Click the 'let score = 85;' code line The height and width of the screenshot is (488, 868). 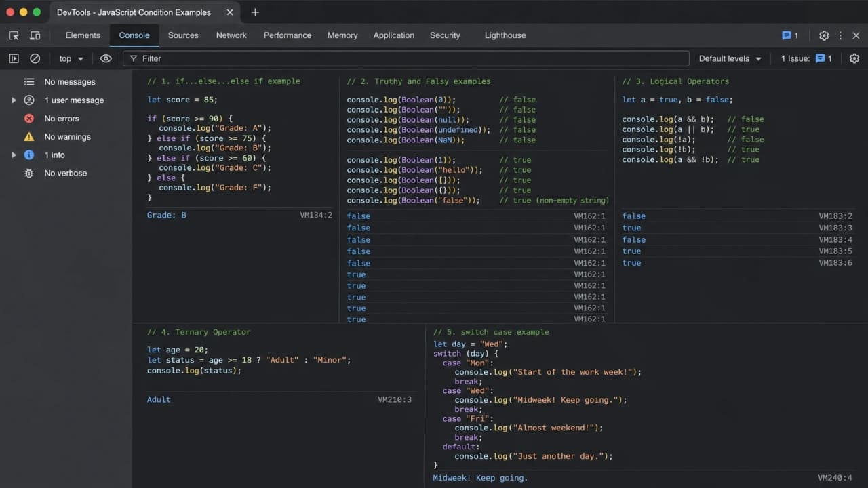coord(182,100)
